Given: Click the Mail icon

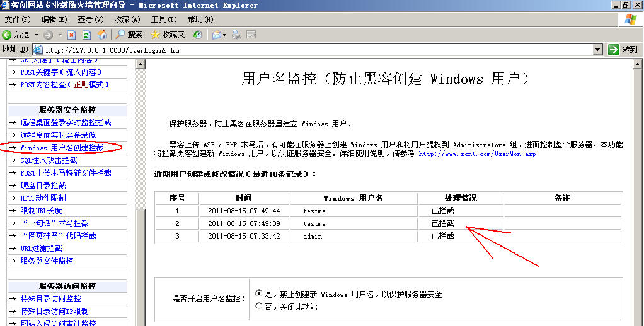Looking at the screenshot, I should coord(216,35).
